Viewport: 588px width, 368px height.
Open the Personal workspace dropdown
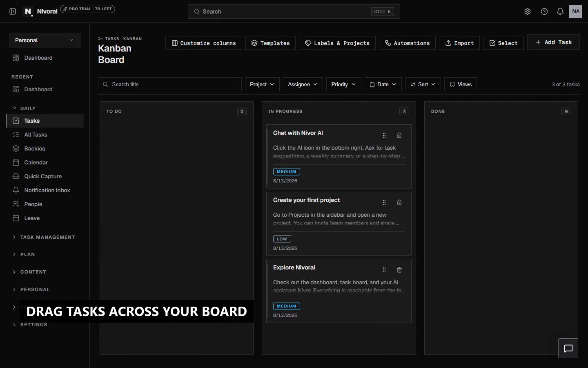[x=45, y=40]
